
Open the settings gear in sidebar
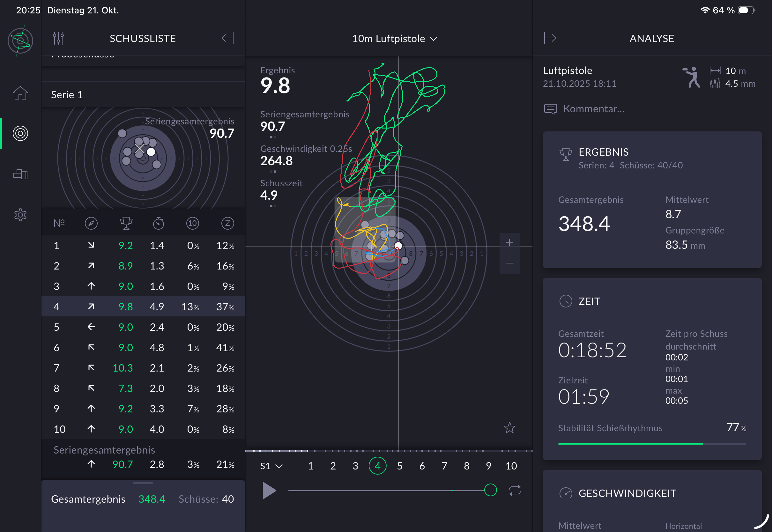(x=20, y=215)
